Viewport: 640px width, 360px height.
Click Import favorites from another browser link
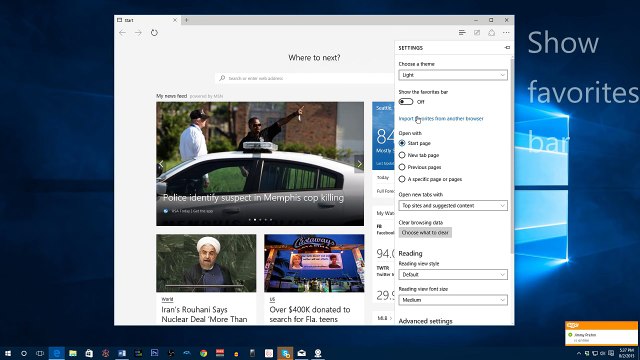click(x=441, y=118)
